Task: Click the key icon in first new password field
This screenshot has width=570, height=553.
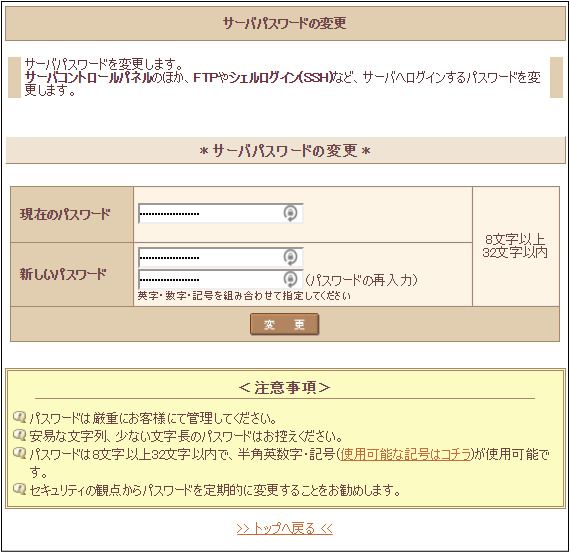Action: pyautogui.click(x=290, y=257)
